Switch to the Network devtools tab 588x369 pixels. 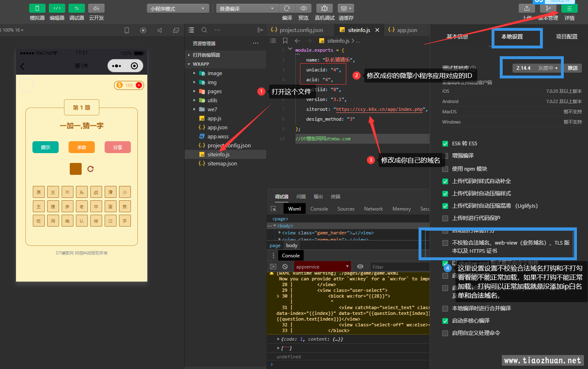tap(373, 209)
